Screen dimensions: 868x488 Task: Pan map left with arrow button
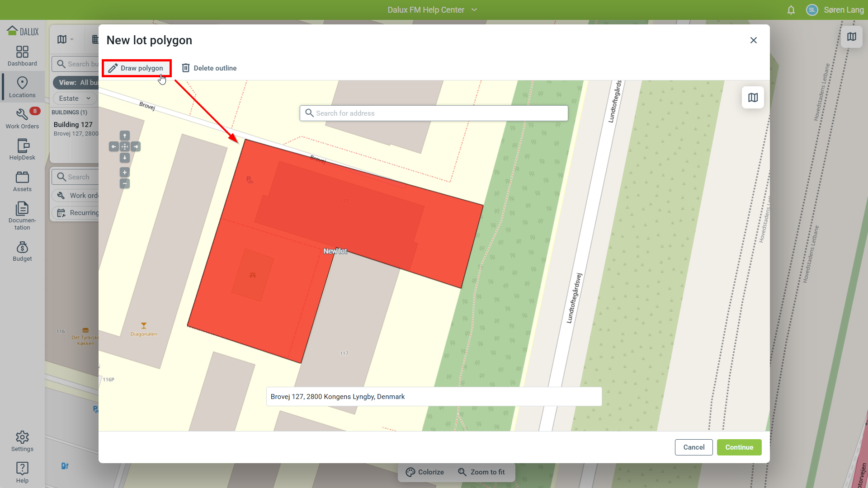[x=113, y=147]
